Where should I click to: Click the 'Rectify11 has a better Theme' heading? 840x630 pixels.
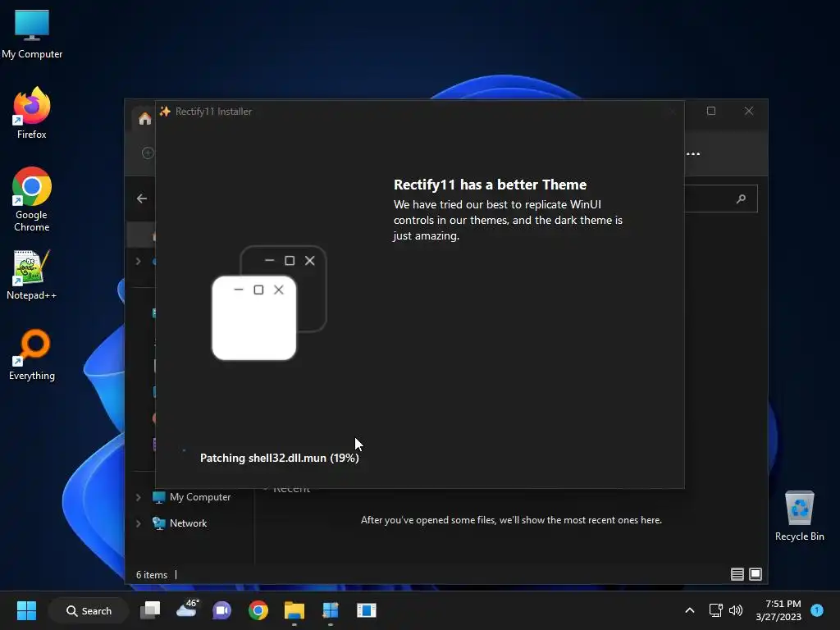pyautogui.click(x=491, y=185)
